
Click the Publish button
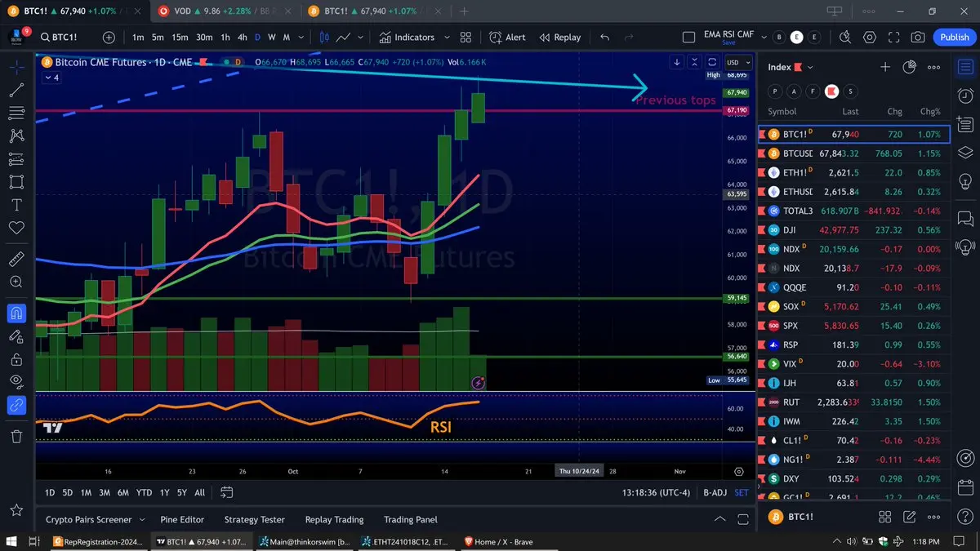point(955,37)
